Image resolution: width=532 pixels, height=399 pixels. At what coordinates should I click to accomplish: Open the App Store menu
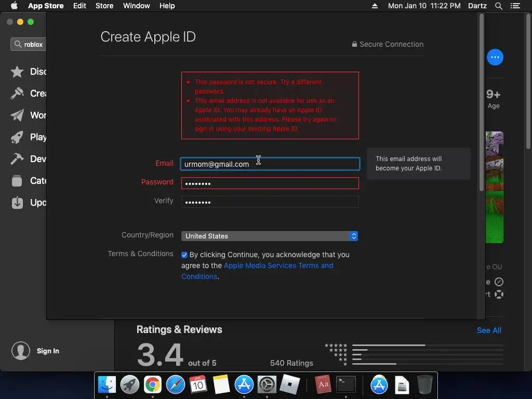click(46, 6)
